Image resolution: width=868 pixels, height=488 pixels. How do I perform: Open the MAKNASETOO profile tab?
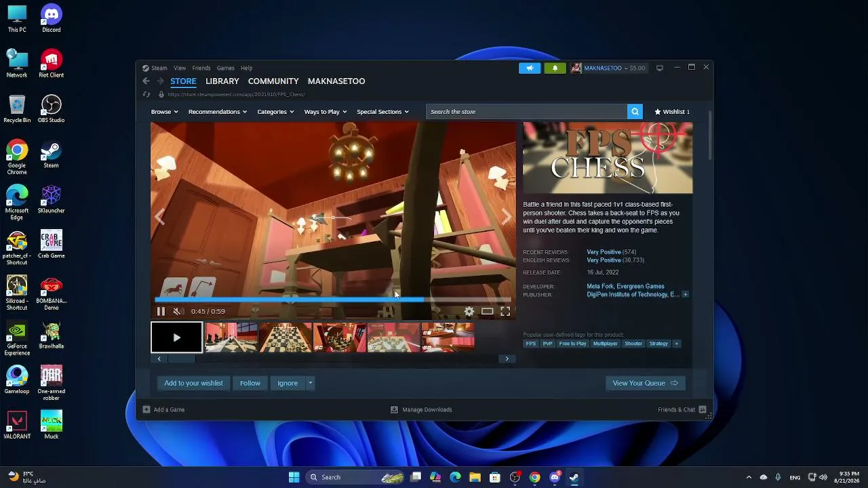coord(336,81)
